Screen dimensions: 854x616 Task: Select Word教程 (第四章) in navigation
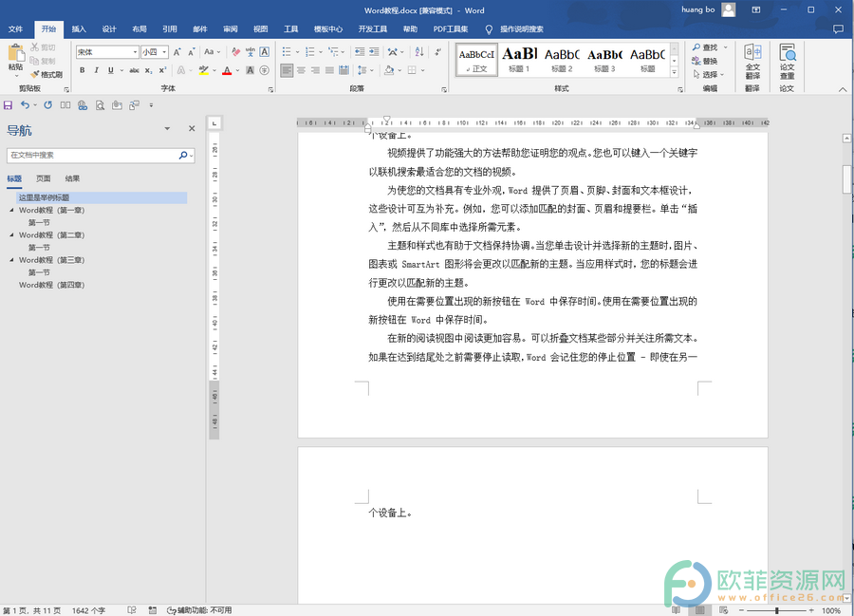tap(52, 285)
